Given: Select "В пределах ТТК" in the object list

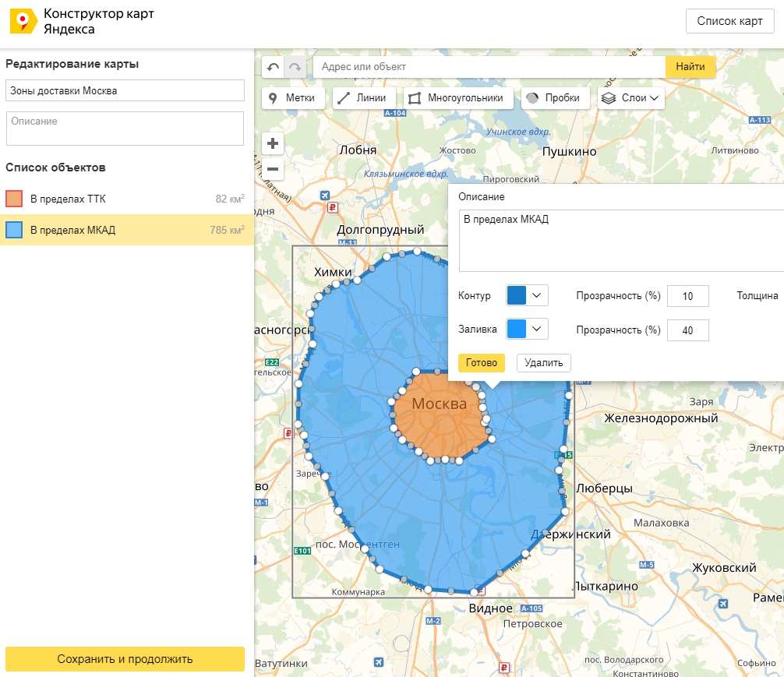Looking at the screenshot, I should [68, 199].
